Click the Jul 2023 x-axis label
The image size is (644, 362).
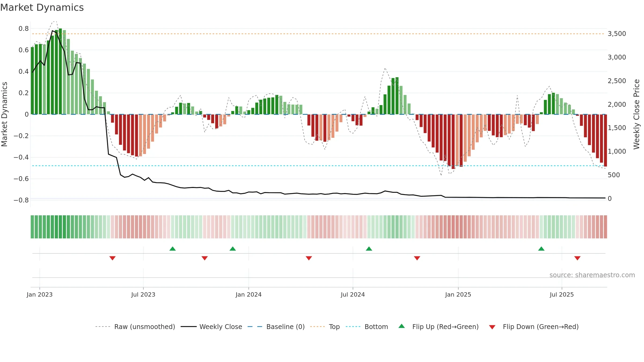tap(143, 294)
